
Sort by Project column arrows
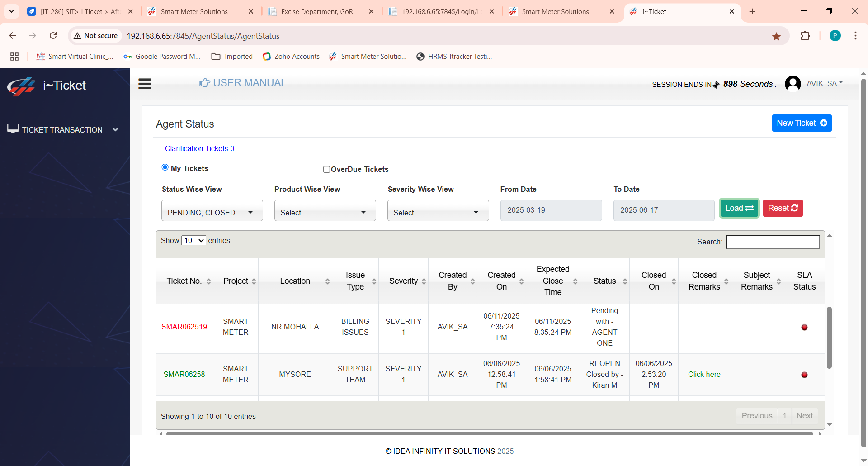pos(254,281)
